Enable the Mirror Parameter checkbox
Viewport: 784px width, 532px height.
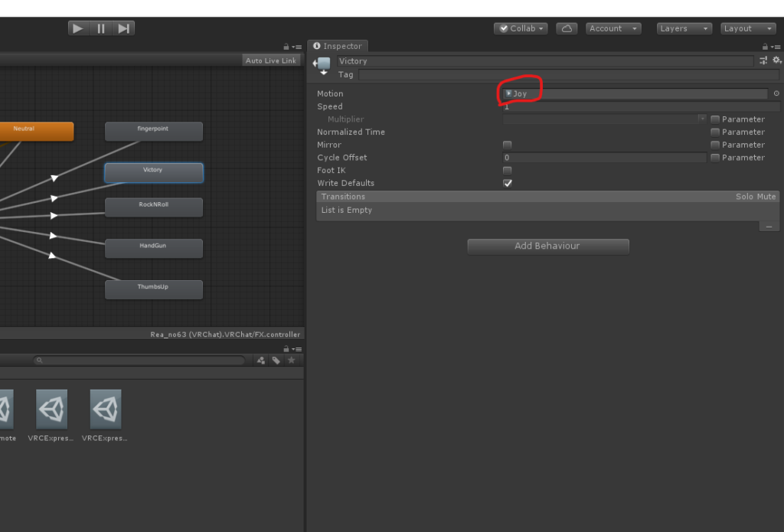pyautogui.click(x=715, y=145)
